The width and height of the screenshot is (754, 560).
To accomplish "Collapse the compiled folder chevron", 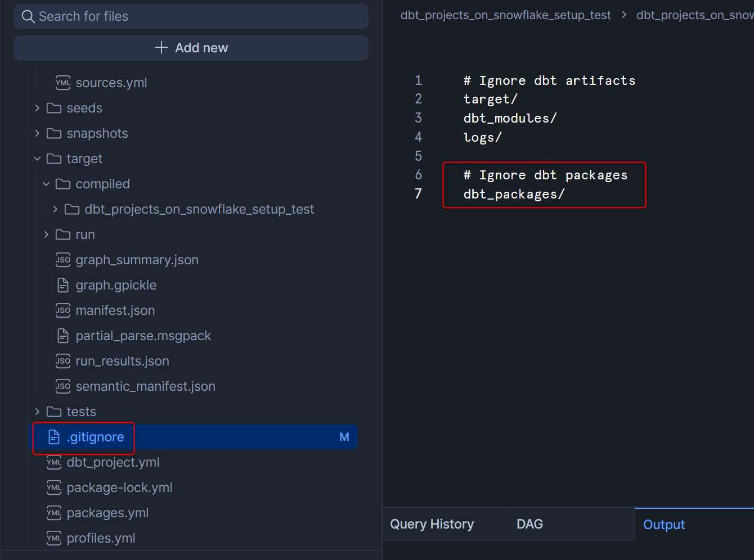I will pyautogui.click(x=46, y=184).
